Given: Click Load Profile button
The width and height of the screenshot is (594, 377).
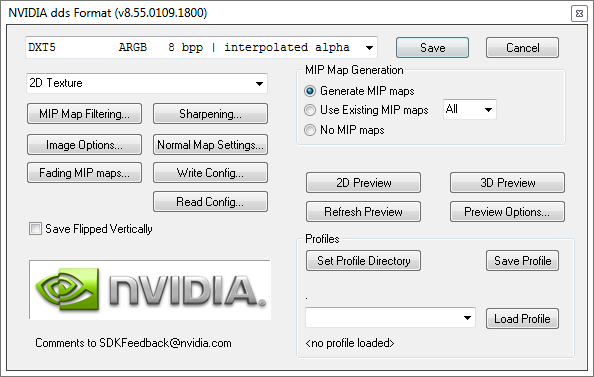Looking at the screenshot, I should pyautogui.click(x=522, y=319).
